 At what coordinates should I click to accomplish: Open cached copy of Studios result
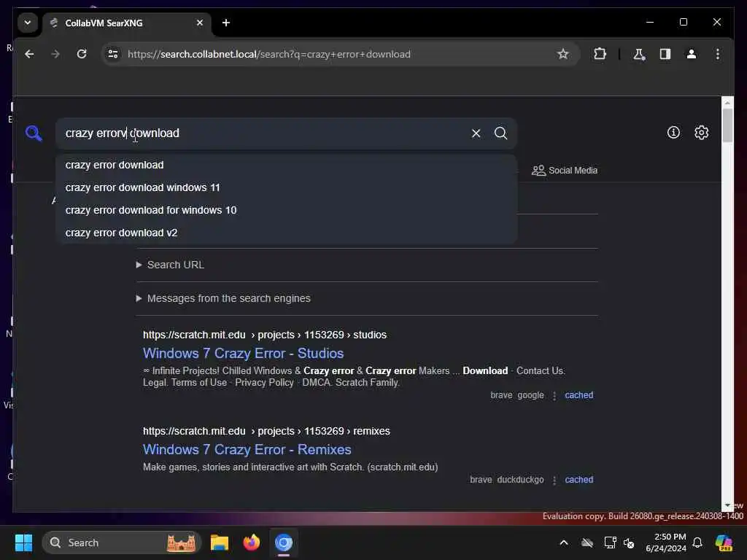[x=578, y=395]
